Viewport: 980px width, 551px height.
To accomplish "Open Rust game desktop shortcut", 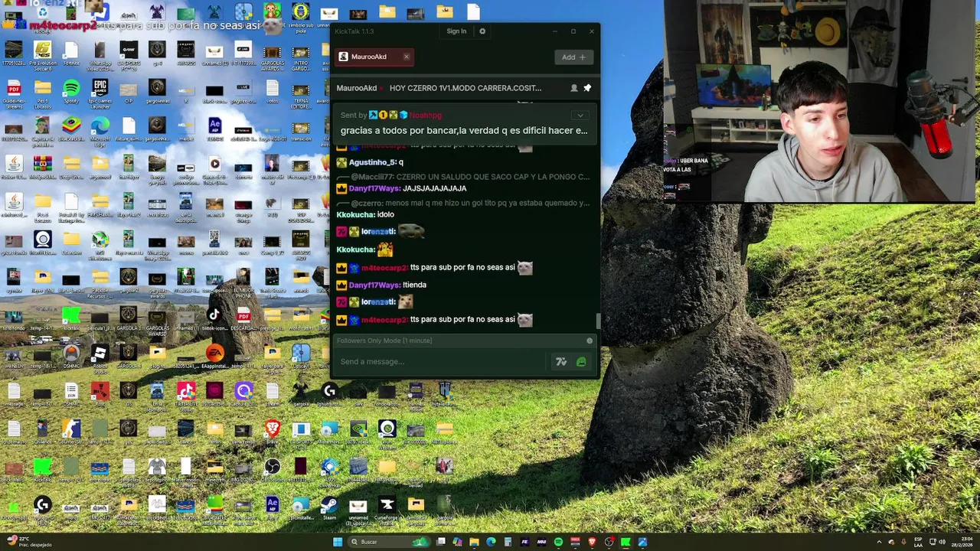I will (x=100, y=394).
